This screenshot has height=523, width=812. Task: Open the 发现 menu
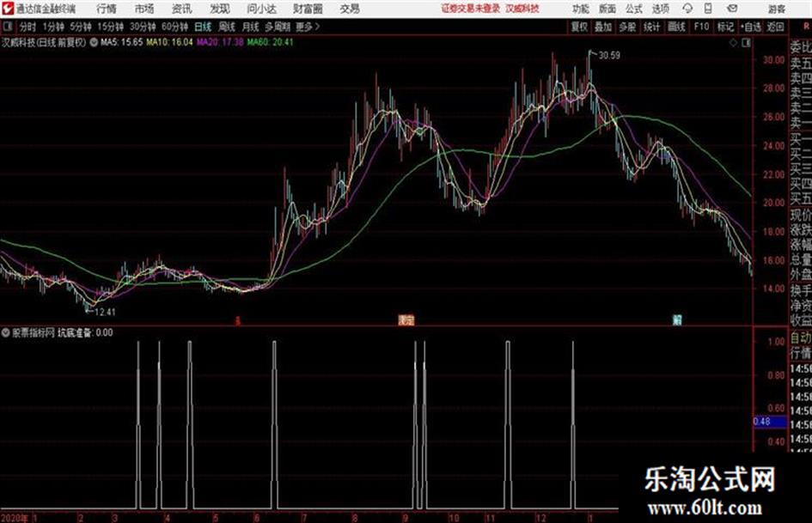tap(219, 9)
